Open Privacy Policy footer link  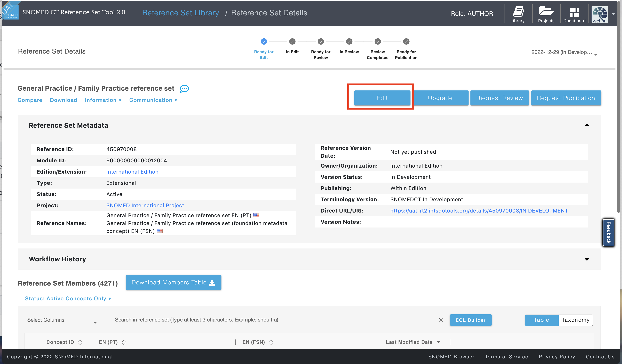[557, 357]
